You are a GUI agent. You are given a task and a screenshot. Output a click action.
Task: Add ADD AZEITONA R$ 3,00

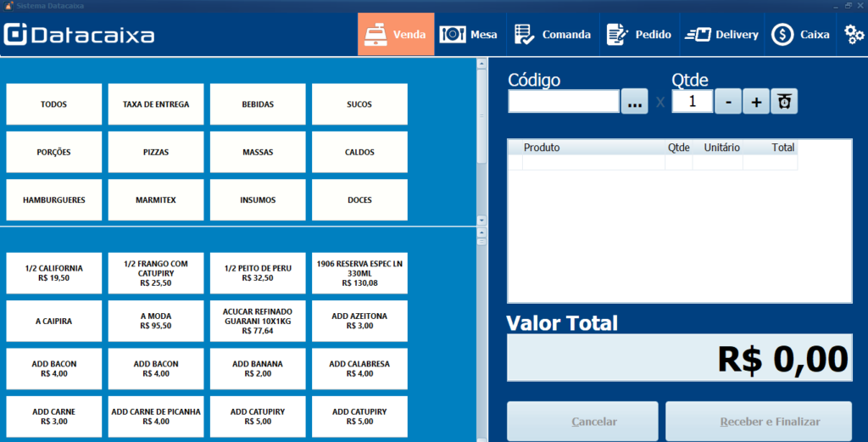[359, 322]
